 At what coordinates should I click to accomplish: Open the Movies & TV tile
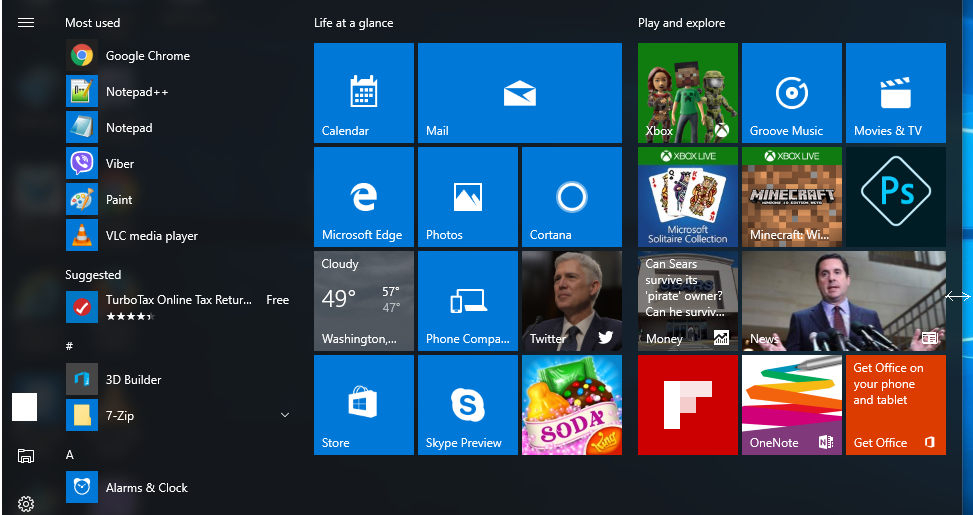896,93
